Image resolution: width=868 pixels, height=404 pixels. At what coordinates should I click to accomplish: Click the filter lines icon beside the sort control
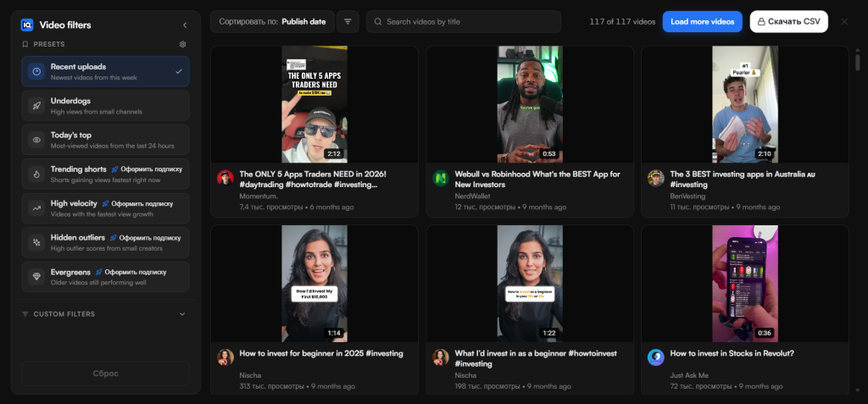348,21
